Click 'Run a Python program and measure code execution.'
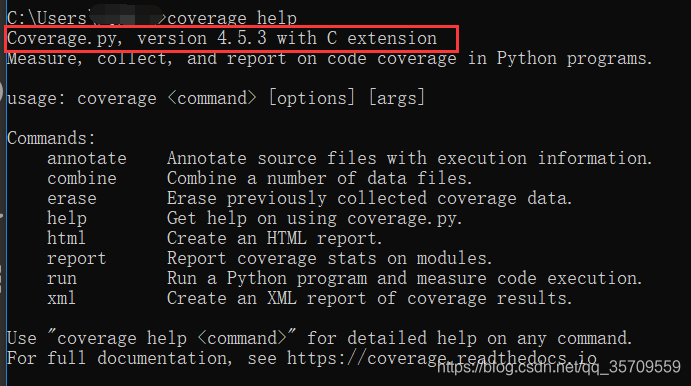 405,278
